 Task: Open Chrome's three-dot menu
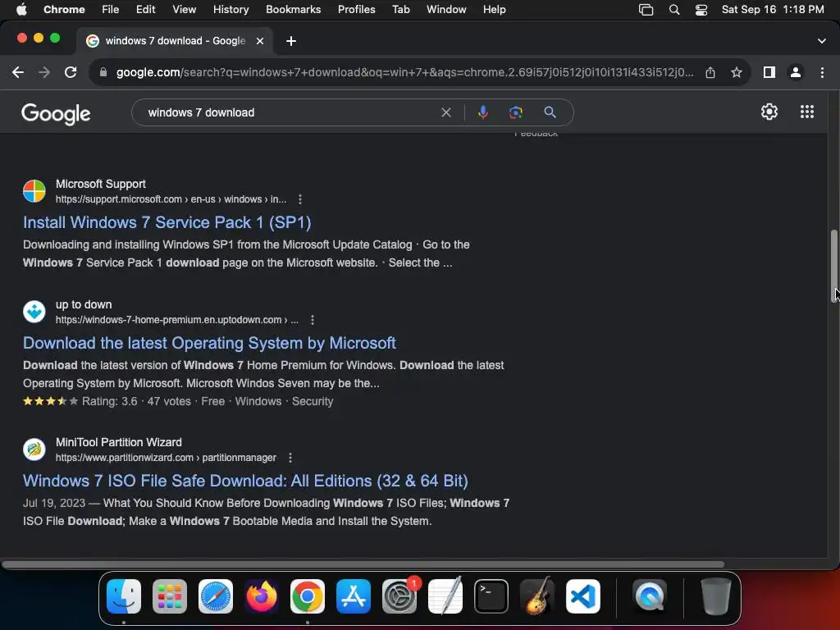[x=822, y=72]
